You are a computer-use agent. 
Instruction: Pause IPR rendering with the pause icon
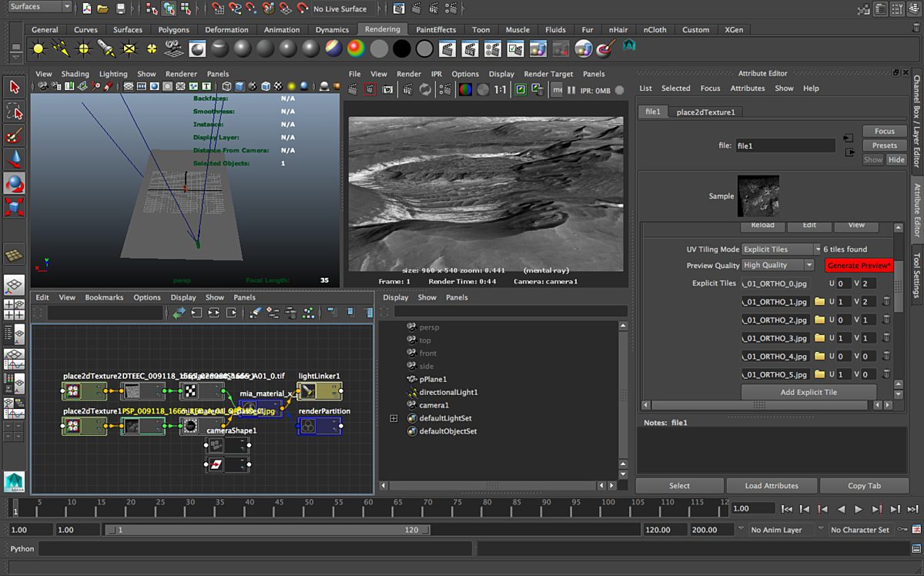point(571,90)
